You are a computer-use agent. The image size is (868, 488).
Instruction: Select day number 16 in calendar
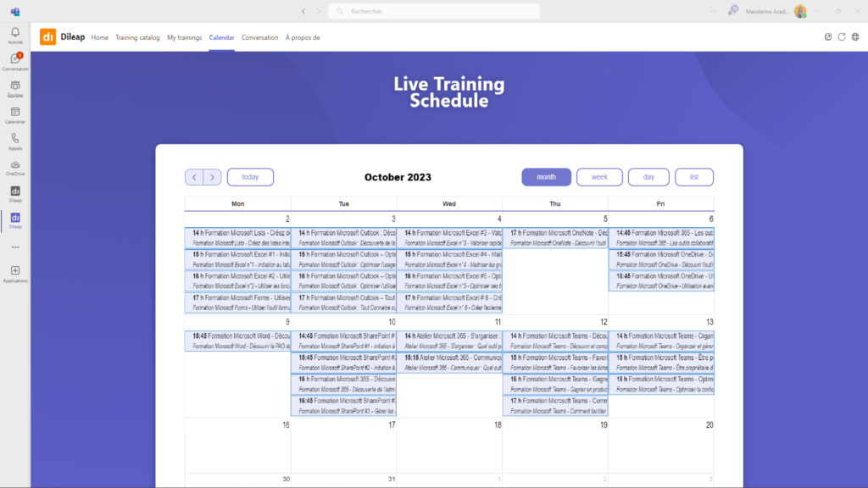[x=286, y=425]
